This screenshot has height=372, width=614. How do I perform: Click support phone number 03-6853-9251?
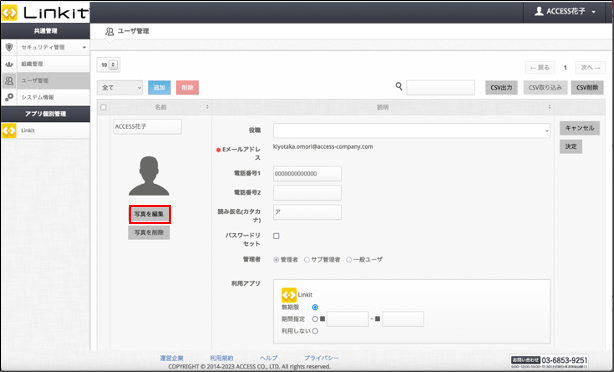coord(564,360)
